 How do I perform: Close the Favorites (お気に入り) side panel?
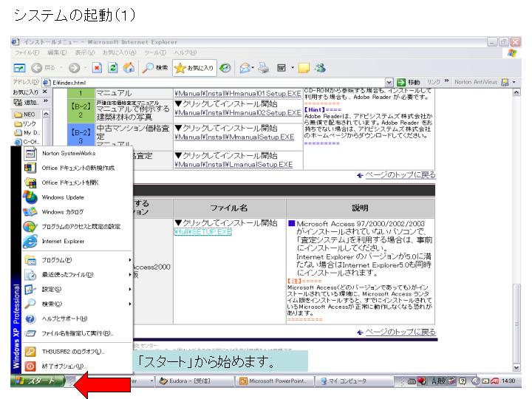[x=45, y=92]
